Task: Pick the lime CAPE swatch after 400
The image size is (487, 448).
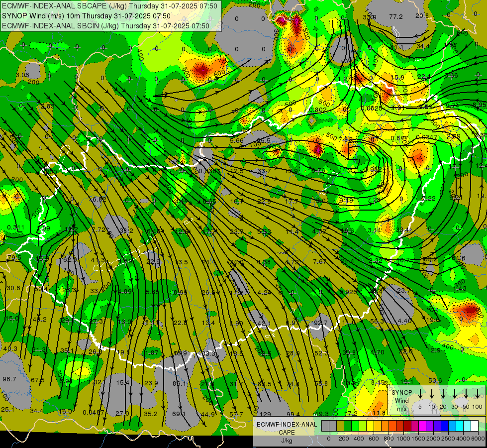Action: click(363, 426)
